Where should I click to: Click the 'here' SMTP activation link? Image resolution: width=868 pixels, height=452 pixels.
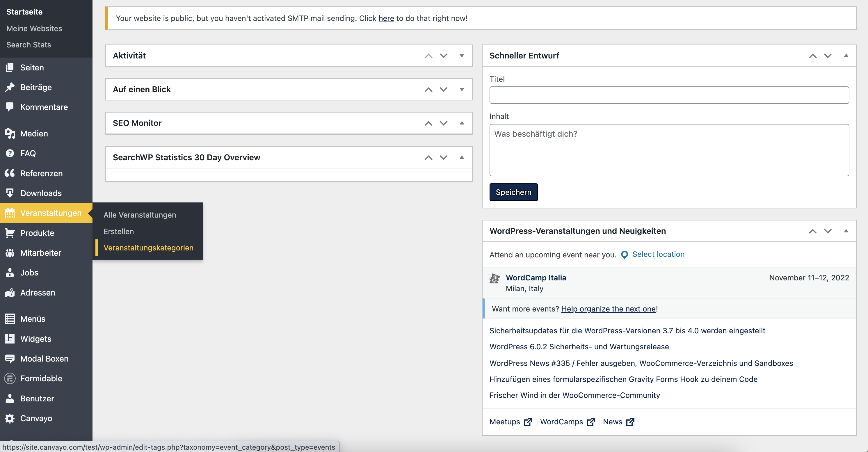coord(386,18)
